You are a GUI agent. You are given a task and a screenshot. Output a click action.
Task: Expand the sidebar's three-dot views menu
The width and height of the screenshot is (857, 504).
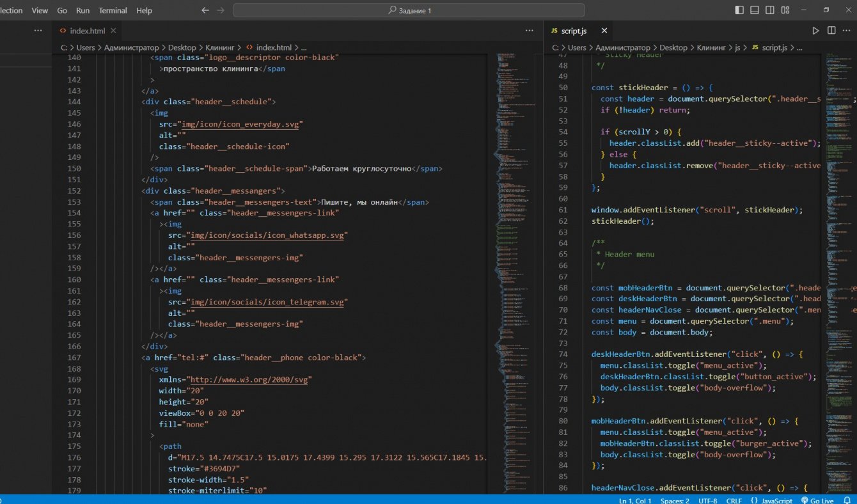pos(38,31)
